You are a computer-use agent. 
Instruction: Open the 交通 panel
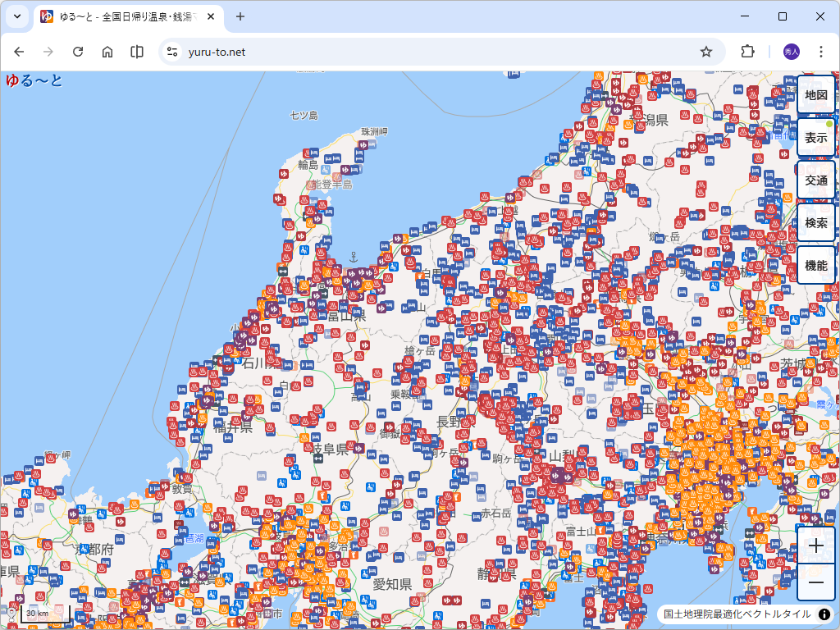pyautogui.click(x=816, y=180)
